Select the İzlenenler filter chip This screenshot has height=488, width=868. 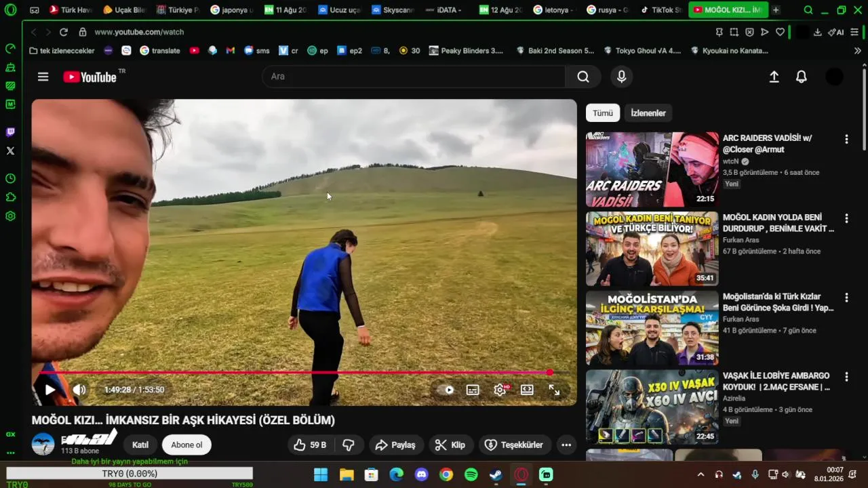click(x=648, y=113)
